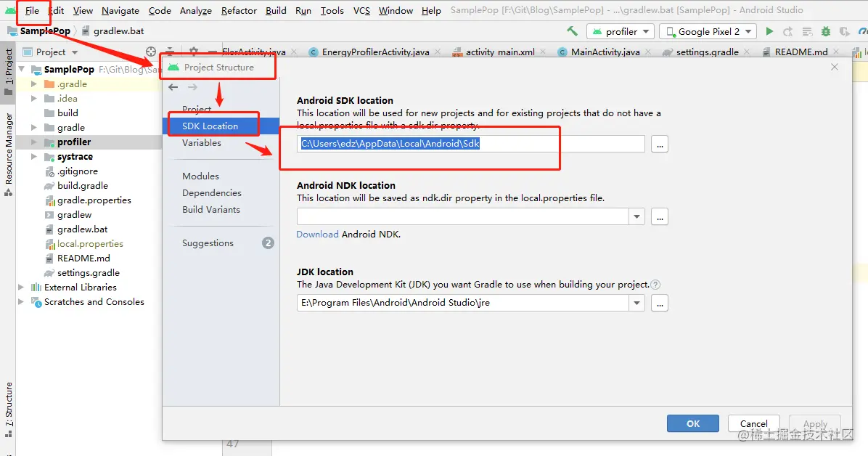This screenshot has width=868, height=456.
Task: Close the README.md editor tab
Action: pos(836,52)
